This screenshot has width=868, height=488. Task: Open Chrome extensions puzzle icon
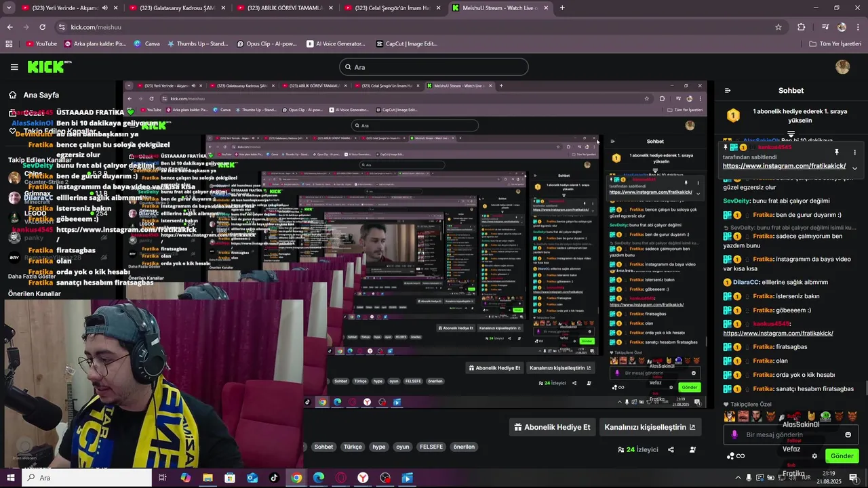tap(801, 27)
